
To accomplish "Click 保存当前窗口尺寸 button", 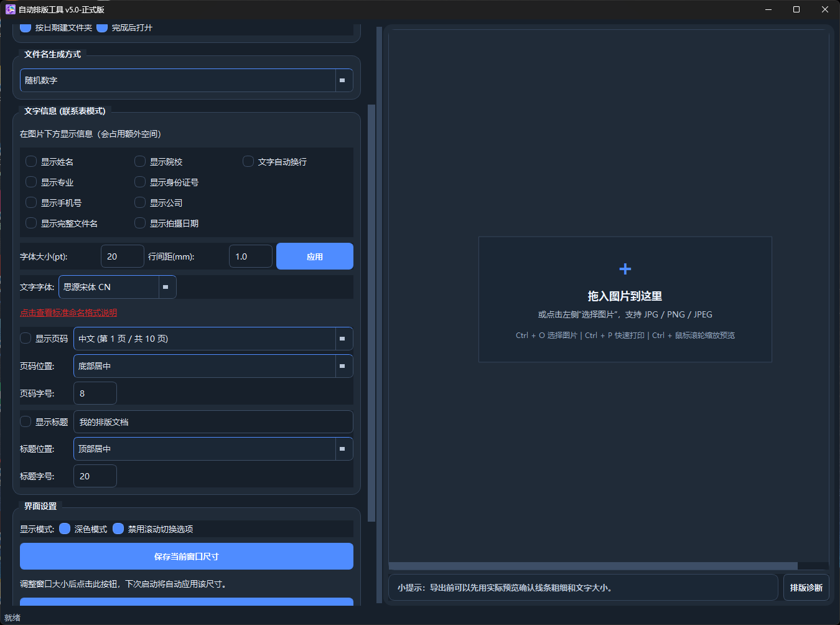I will pyautogui.click(x=187, y=557).
